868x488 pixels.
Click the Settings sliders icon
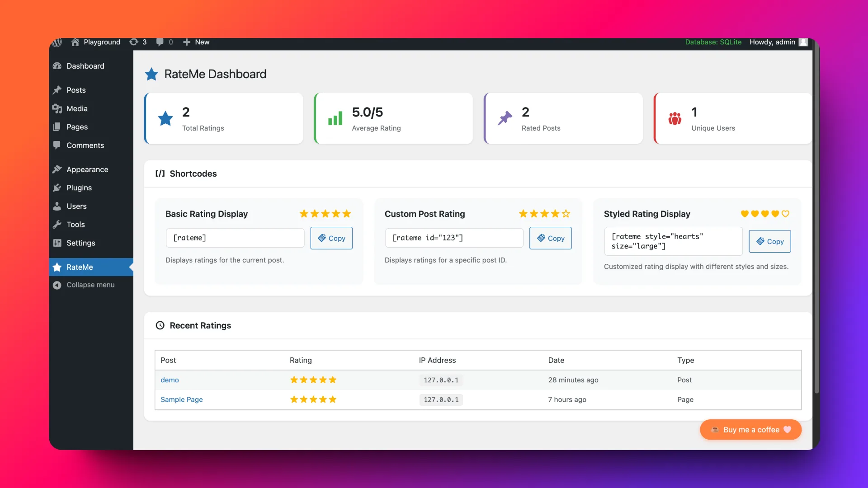(57, 243)
